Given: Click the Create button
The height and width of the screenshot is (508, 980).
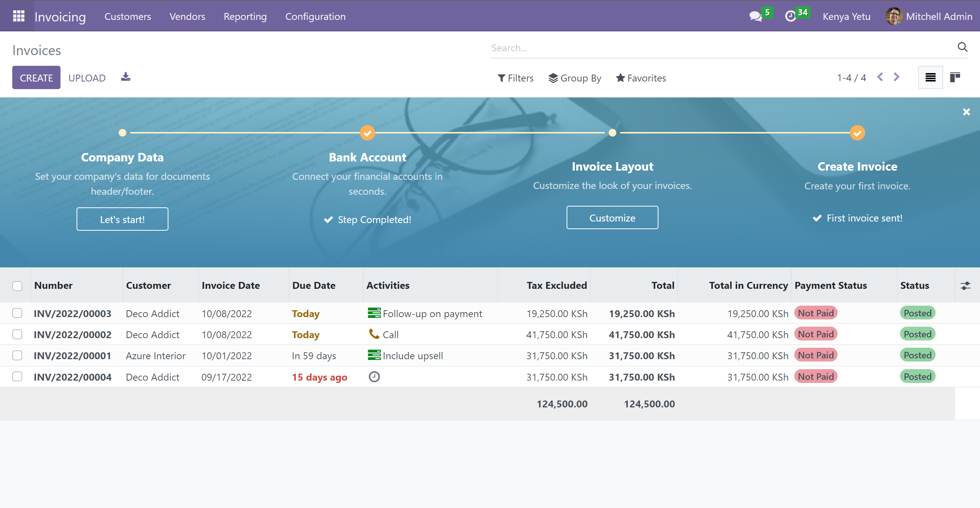Looking at the screenshot, I should 36,78.
